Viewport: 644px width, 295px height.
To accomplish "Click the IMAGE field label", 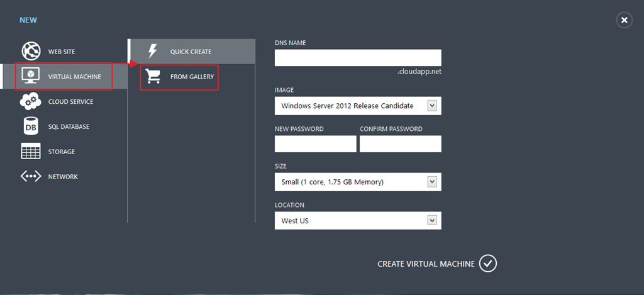I will pyautogui.click(x=284, y=90).
